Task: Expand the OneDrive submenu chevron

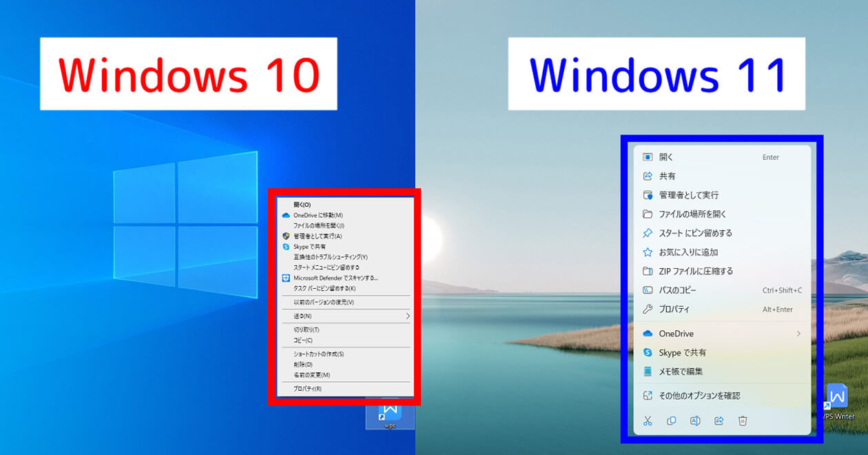Action: [x=799, y=333]
